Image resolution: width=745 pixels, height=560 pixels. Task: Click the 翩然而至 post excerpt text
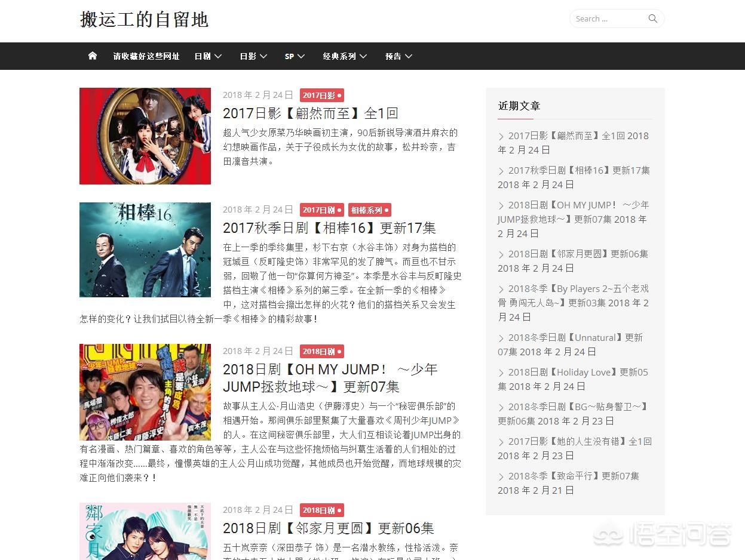341,147
